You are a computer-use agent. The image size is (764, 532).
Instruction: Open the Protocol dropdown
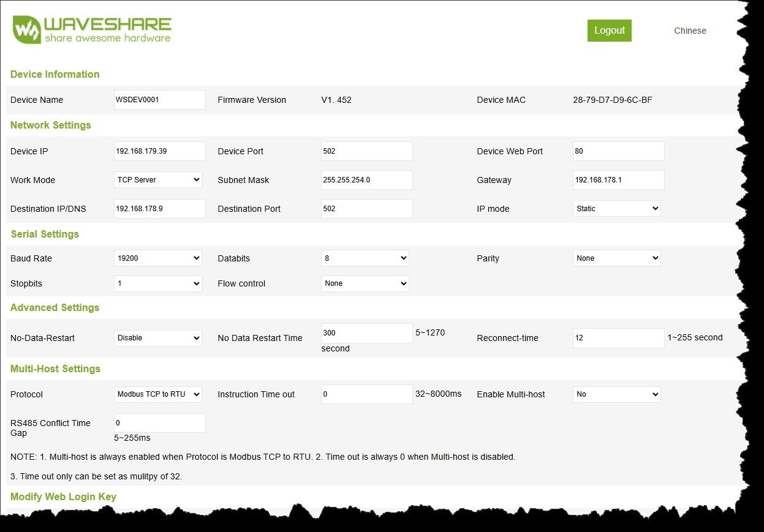coord(158,394)
